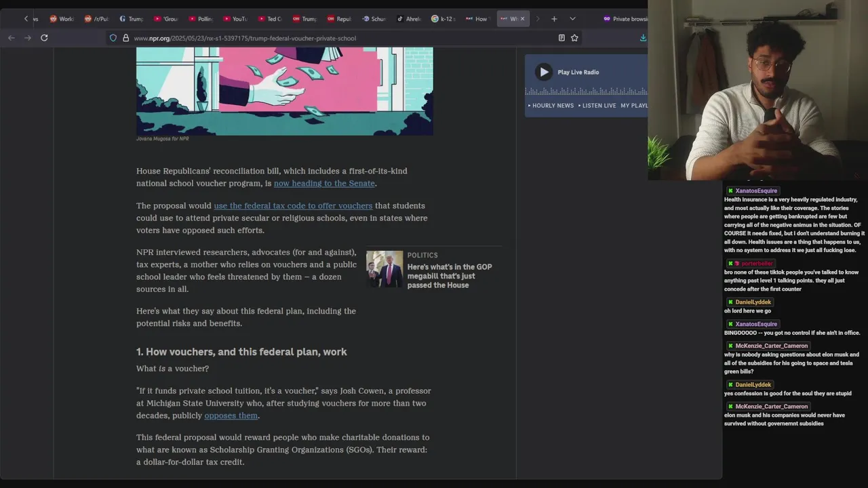Image resolution: width=868 pixels, height=488 pixels.
Task: Click the streamer webcam overlay
Action: point(757,90)
